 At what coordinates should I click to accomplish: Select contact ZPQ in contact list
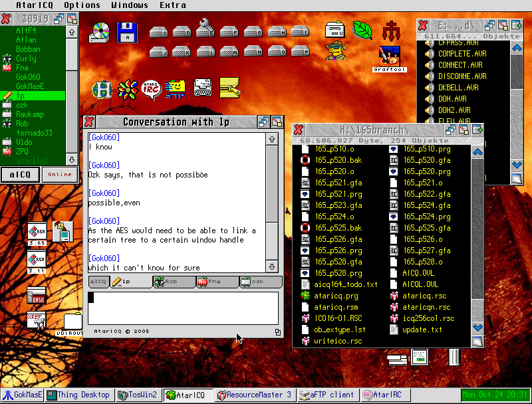[x=33, y=151]
